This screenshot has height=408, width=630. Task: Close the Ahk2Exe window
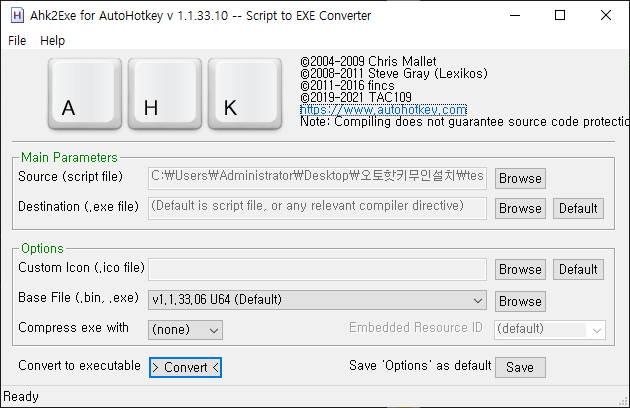click(605, 16)
